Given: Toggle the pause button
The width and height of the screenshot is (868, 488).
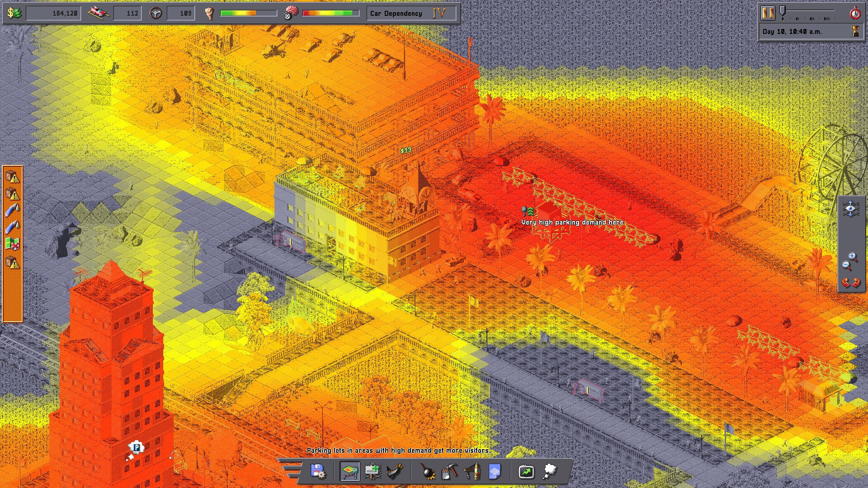Looking at the screenshot, I should click(x=768, y=13).
